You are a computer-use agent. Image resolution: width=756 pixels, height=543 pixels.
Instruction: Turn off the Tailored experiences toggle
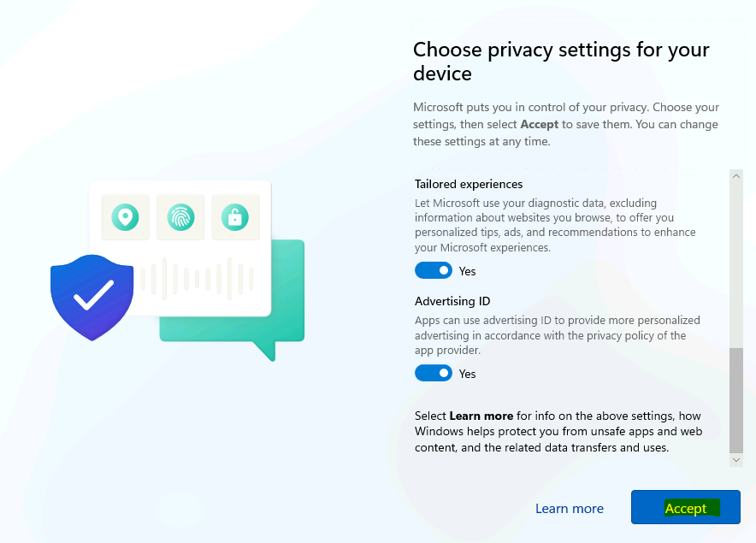(434, 270)
